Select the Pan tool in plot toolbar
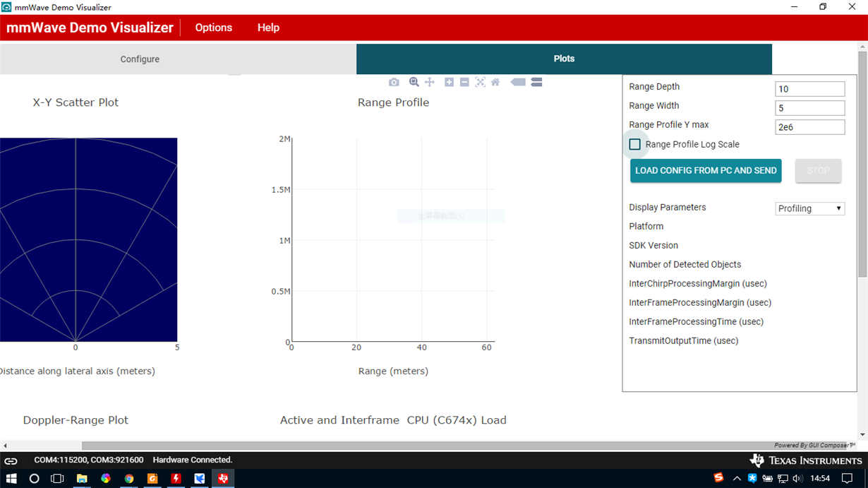Image resolution: width=868 pixels, height=488 pixels. pos(429,83)
